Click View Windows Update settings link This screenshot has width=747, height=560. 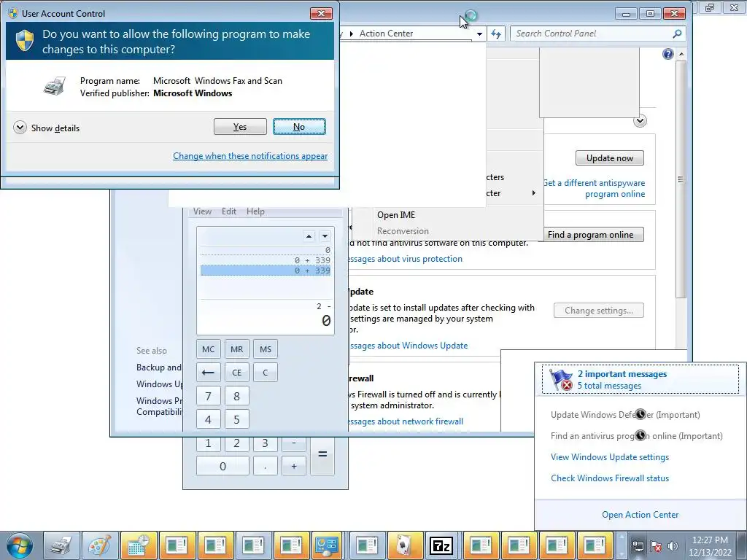pyautogui.click(x=609, y=456)
